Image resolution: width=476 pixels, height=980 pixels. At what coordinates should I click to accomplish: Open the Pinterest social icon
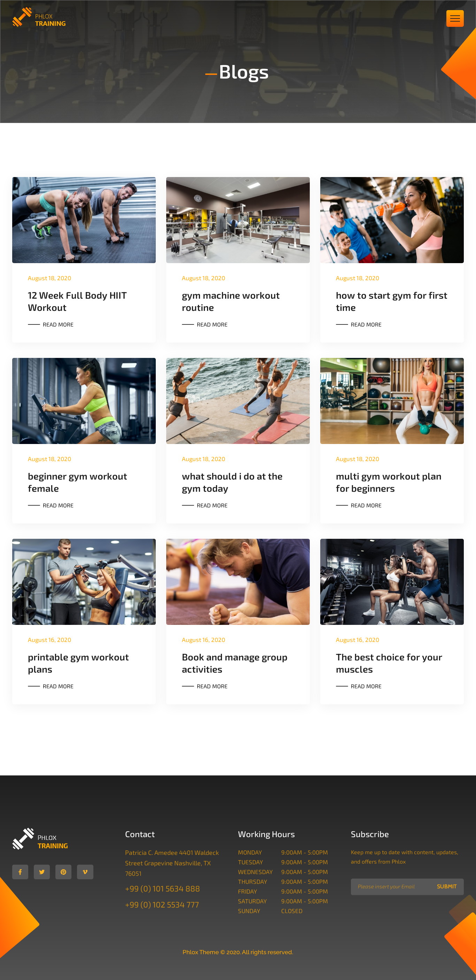[63, 872]
